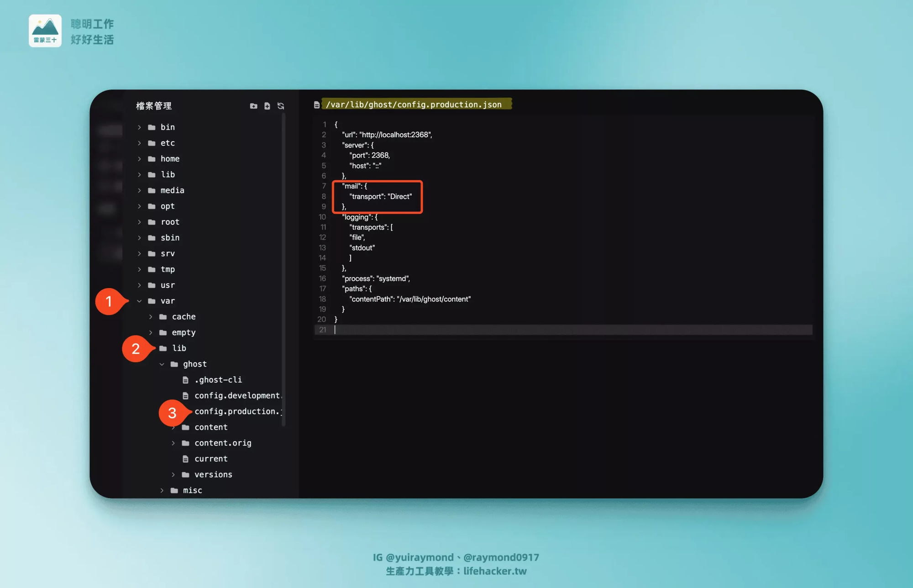The width and height of the screenshot is (913, 588).
Task: Click the etc folder icon
Action: (x=152, y=143)
